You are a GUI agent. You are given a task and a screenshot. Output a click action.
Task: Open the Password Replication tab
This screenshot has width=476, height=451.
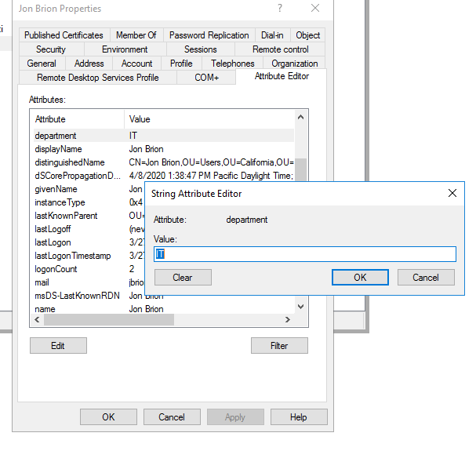209,35
